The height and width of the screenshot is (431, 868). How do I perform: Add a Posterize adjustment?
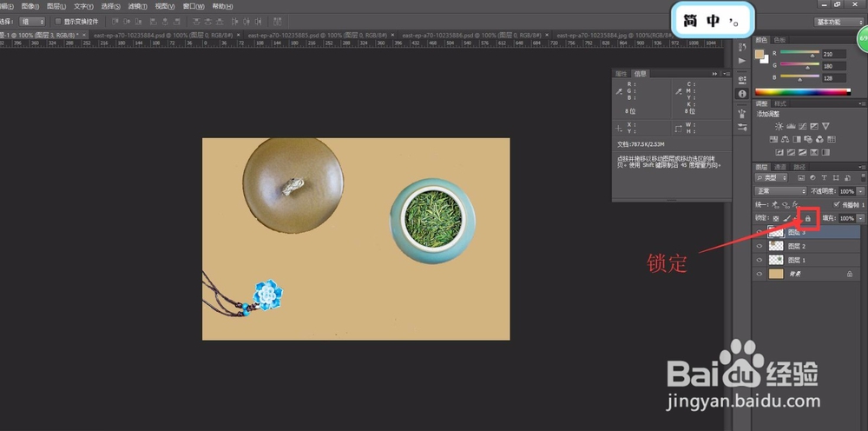pos(791,152)
